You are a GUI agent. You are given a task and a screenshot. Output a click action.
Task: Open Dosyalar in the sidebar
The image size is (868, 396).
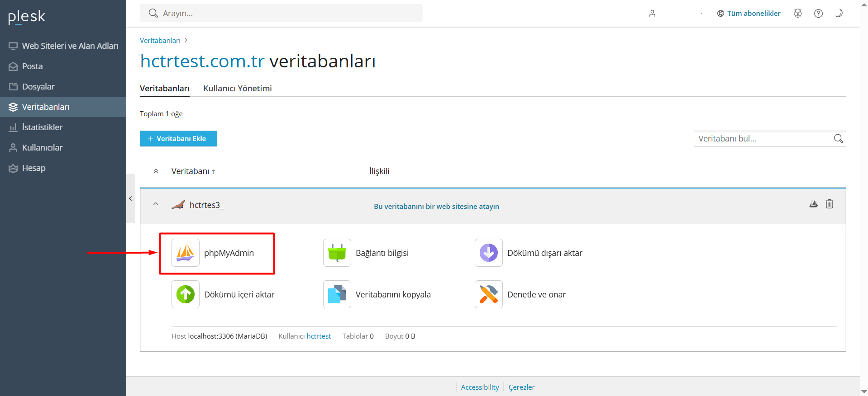coord(63,86)
